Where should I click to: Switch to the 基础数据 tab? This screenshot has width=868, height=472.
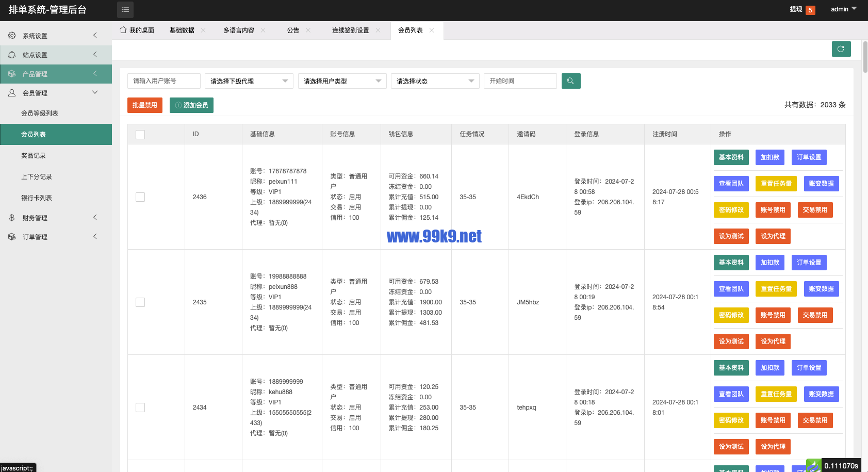(x=182, y=30)
